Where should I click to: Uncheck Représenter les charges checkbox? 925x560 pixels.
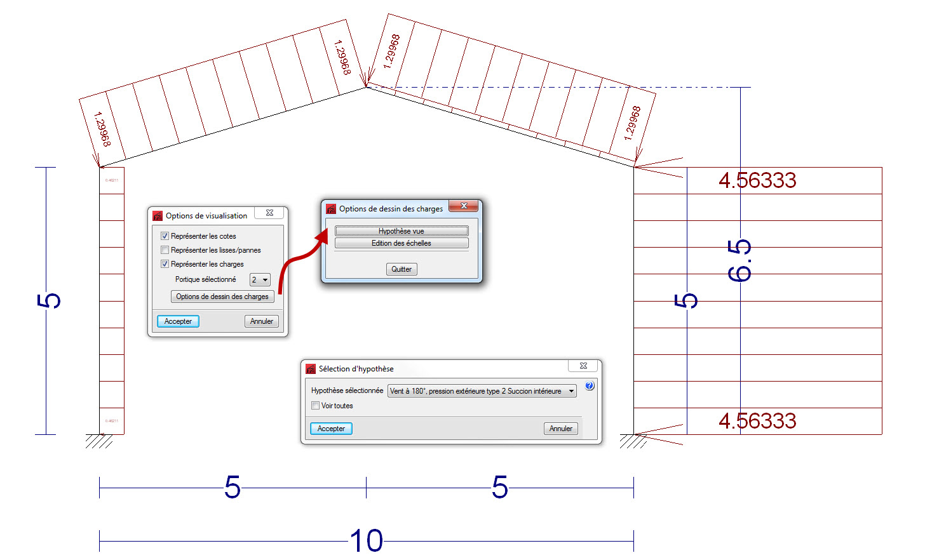[165, 264]
